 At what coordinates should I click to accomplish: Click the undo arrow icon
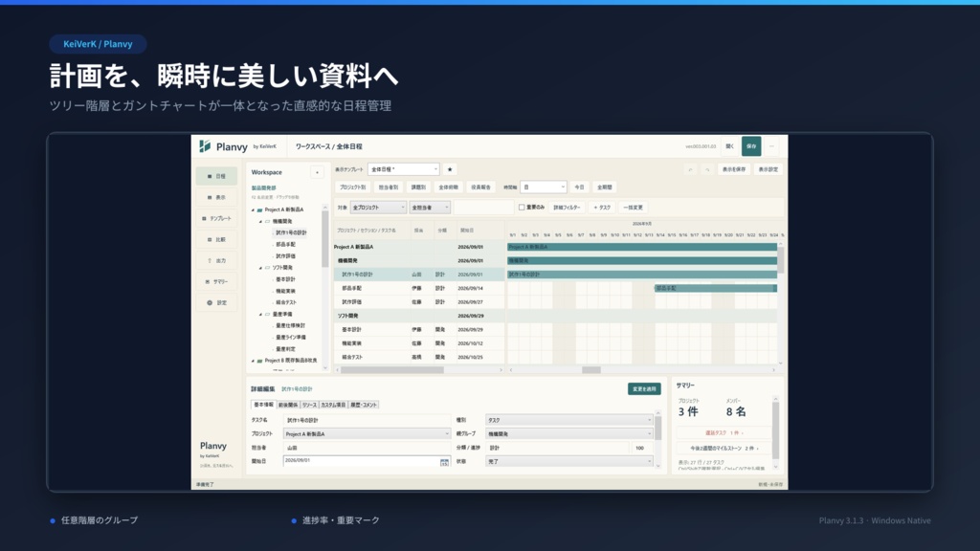690,169
